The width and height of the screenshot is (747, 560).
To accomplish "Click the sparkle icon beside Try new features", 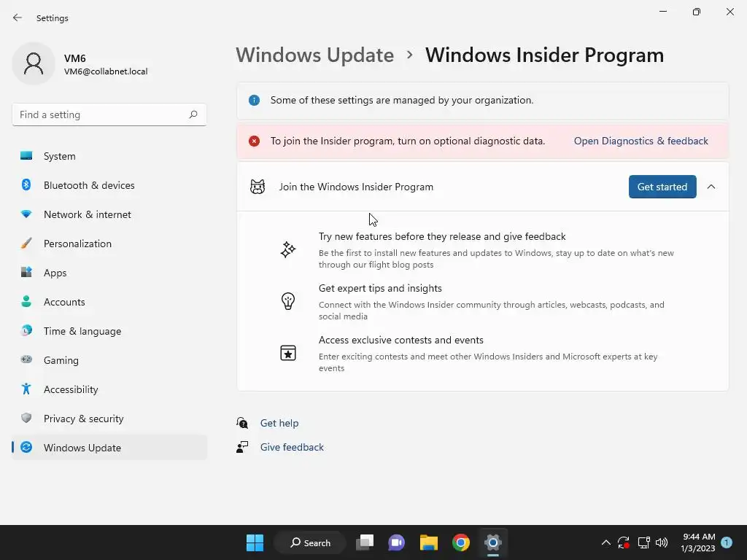I will (287, 249).
